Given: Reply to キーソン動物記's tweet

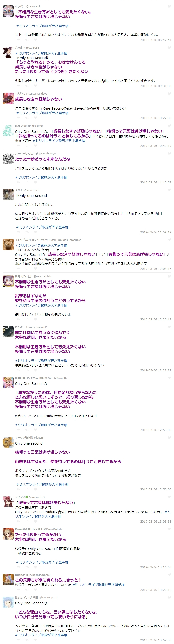Looking at the screenshot, I should [x=18, y=490].
